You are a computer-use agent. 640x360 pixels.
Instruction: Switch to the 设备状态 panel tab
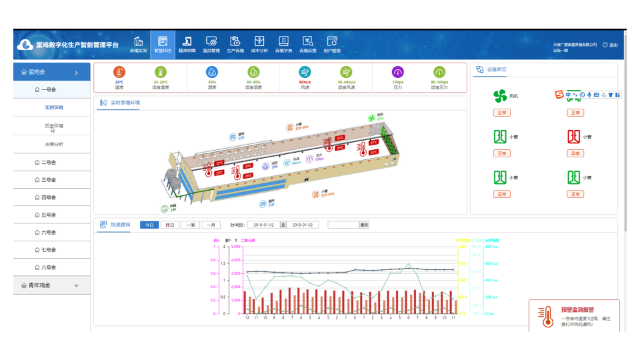(x=491, y=70)
